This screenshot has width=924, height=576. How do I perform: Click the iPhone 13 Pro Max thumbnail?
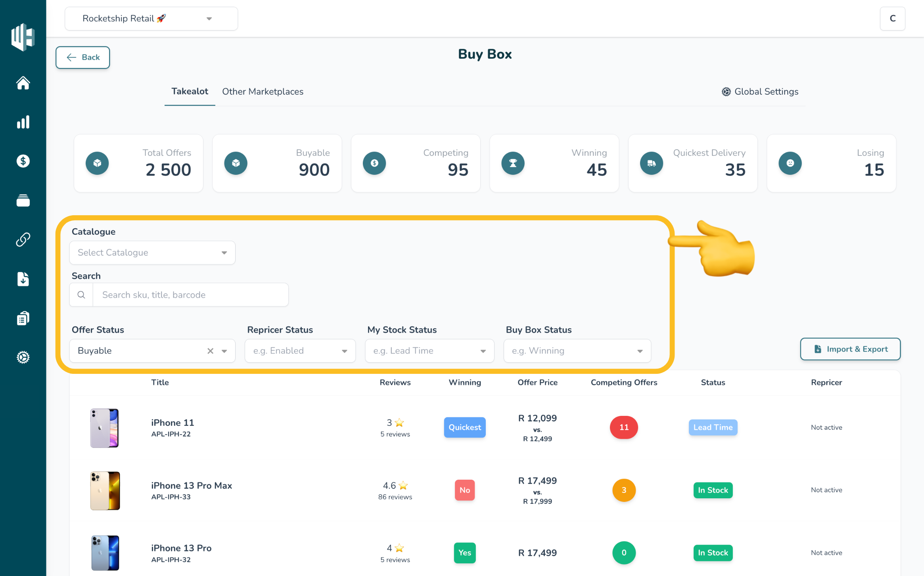click(x=105, y=490)
